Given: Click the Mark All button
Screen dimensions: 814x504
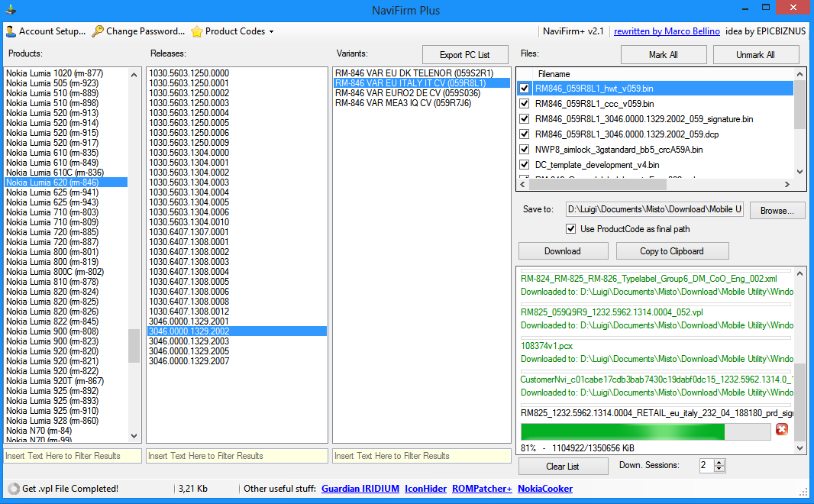Looking at the screenshot, I should pos(664,54).
